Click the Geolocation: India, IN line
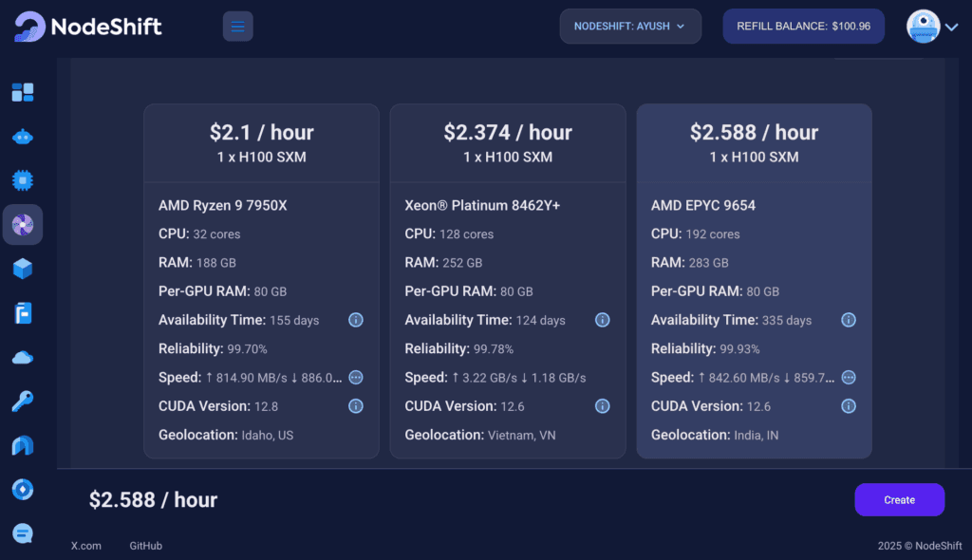This screenshot has height=560, width=972. (715, 435)
